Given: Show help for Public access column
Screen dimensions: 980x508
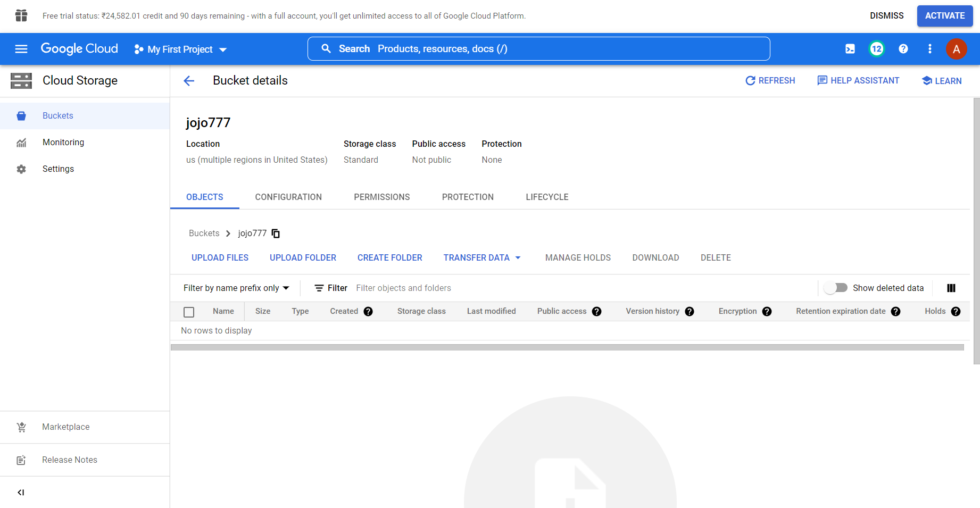Looking at the screenshot, I should 596,312.
